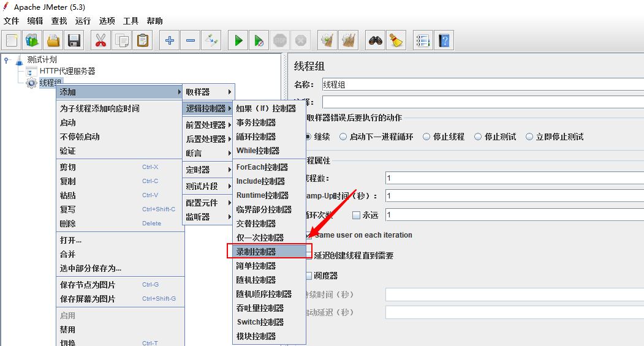Select the 测试计划 tree node
The image size is (644, 346).
(x=42, y=59)
